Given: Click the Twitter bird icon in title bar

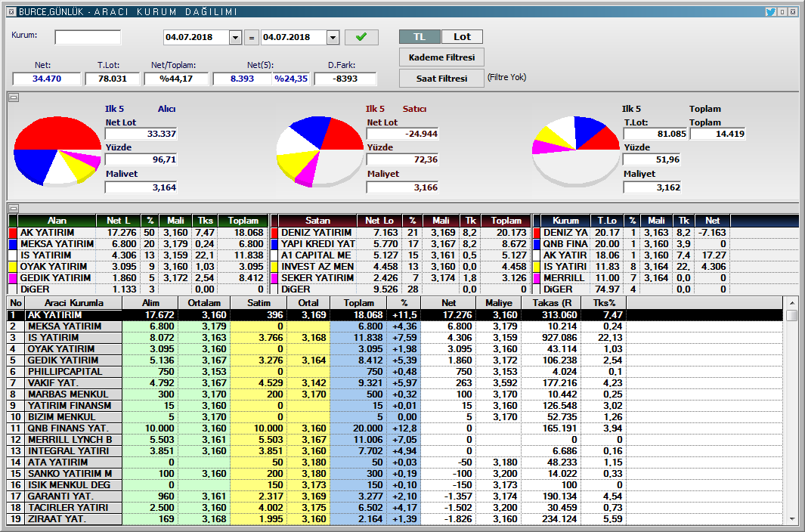Looking at the screenshot, I should click(x=770, y=11).
